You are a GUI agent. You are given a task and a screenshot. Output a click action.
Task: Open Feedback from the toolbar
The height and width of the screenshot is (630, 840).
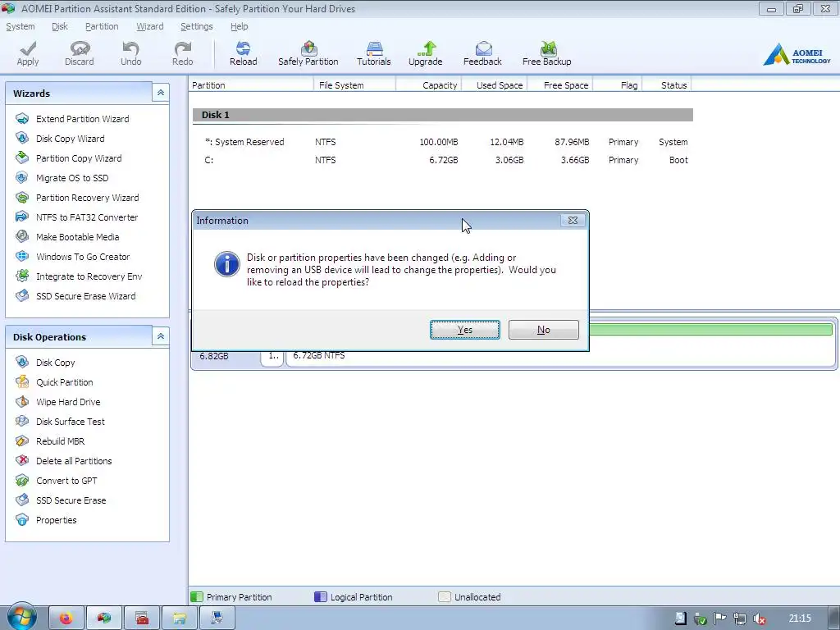tap(482, 53)
